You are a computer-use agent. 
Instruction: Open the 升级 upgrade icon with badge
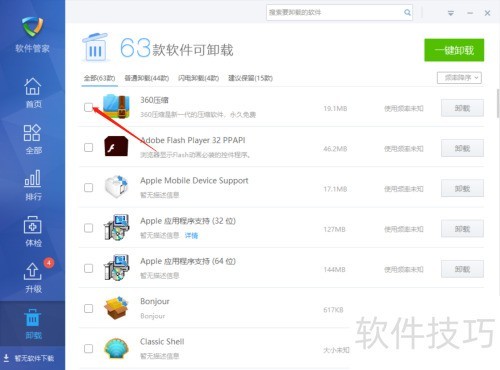(x=32, y=277)
